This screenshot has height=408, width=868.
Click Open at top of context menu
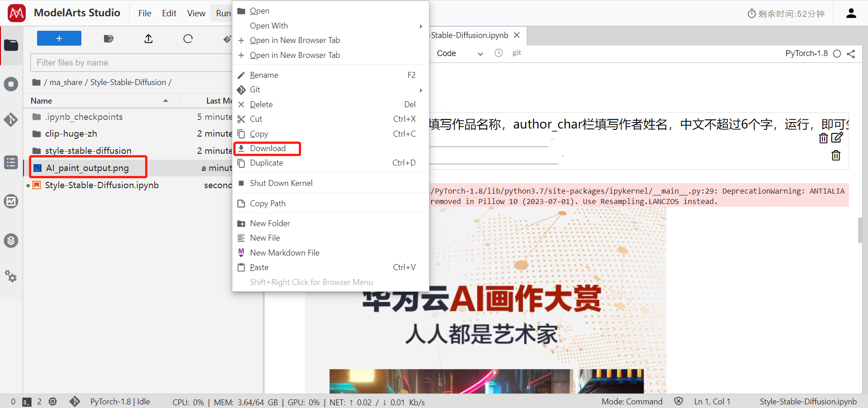330,11
